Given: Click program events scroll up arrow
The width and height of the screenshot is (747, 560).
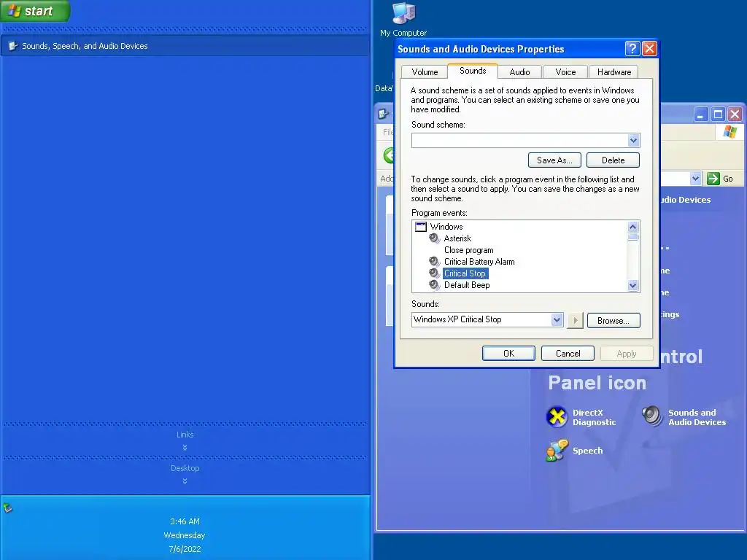Looking at the screenshot, I should [x=632, y=227].
